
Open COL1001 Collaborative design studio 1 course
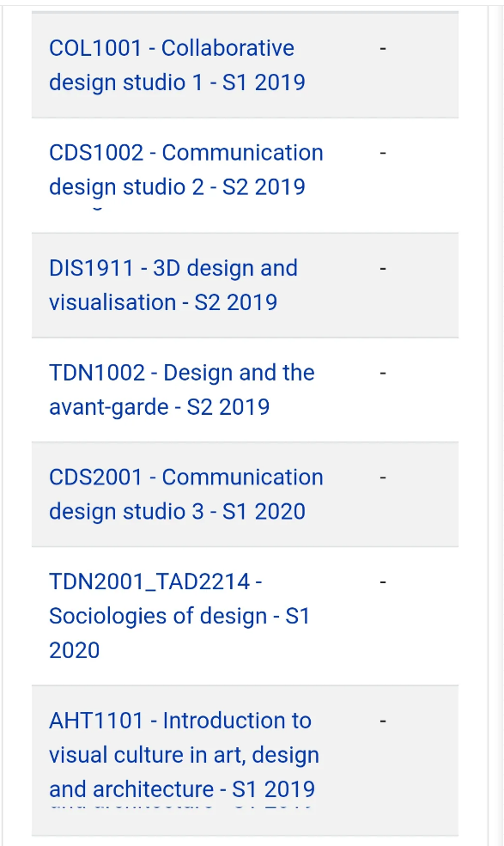[177, 64]
